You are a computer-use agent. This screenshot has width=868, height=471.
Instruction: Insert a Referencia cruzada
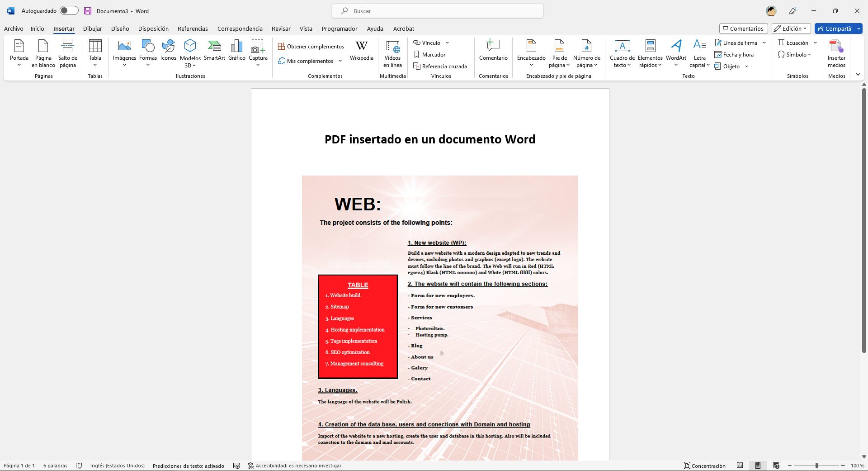point(440,67)
